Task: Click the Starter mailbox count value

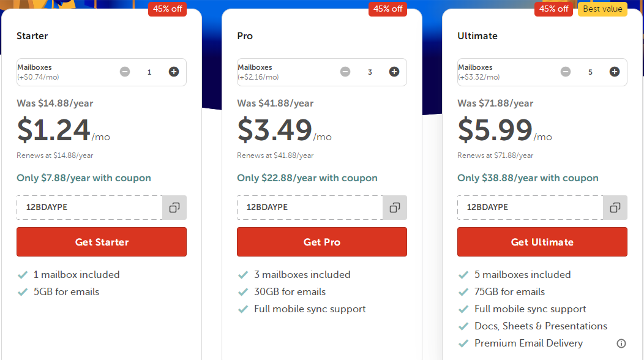Action: point(149,72)
